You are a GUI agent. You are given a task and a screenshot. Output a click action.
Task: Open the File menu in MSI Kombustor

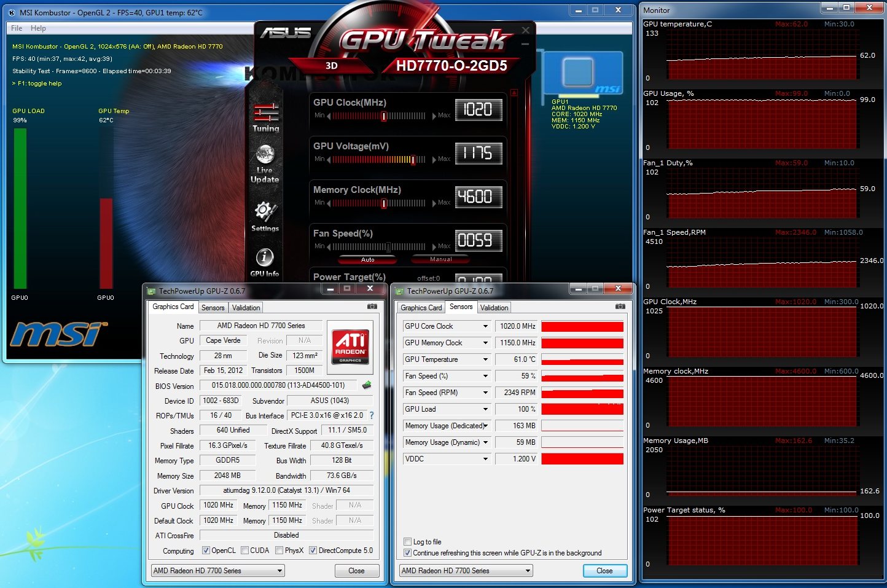17,28
